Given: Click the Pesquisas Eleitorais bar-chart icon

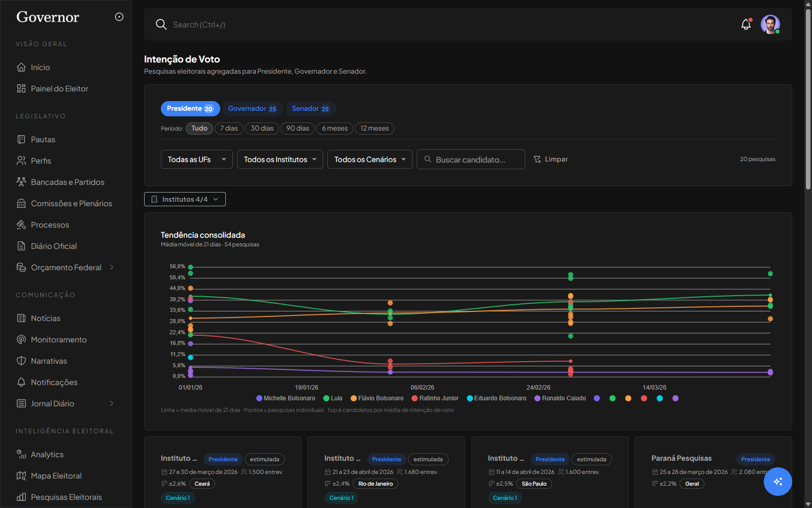Looking at the screenshot, I should pos(21,497).
